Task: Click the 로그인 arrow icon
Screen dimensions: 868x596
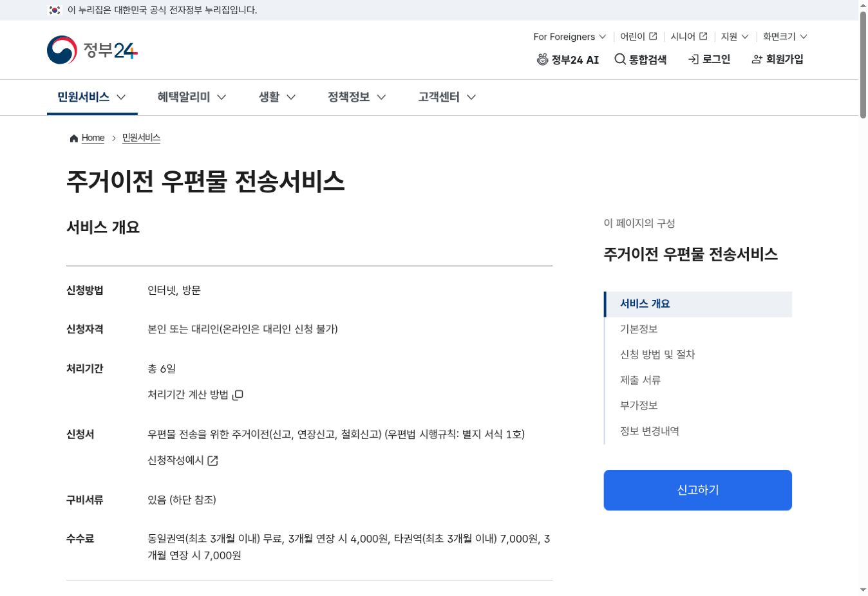Action: coord(693,59)
